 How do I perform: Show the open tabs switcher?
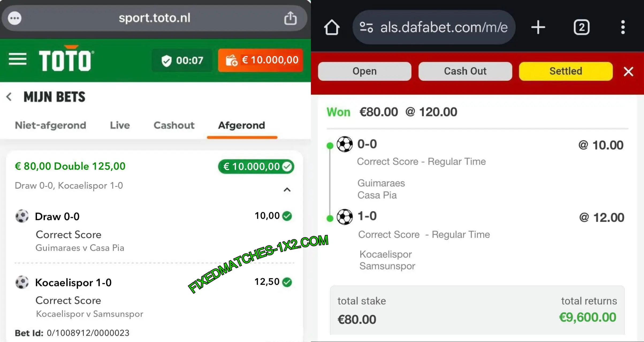(581, 27)
